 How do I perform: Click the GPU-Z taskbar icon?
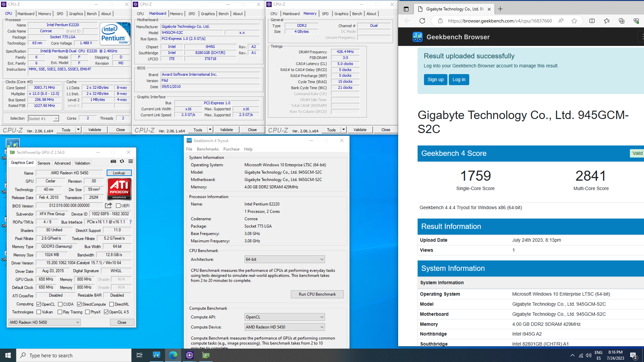tap(206, 355)
